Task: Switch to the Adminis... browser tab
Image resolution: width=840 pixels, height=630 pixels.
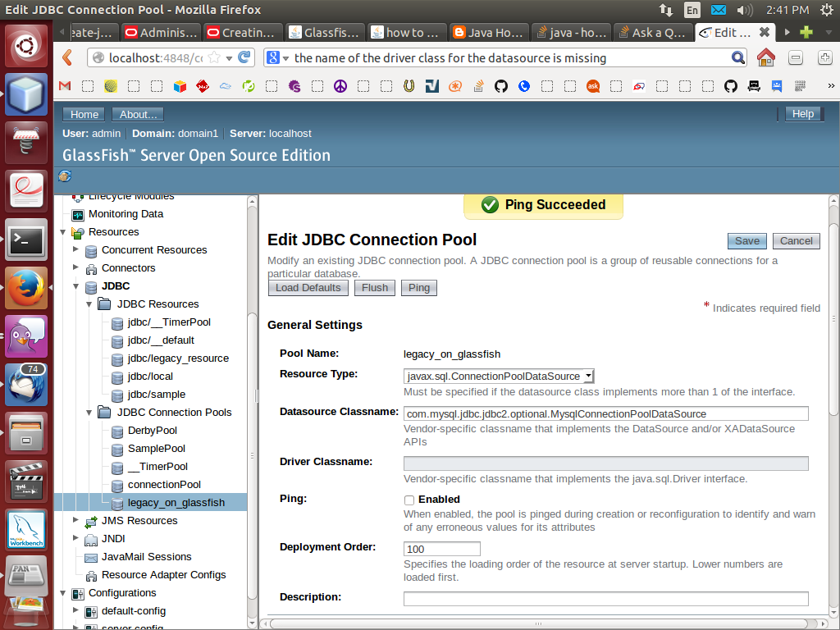Action: coord(162,33)
